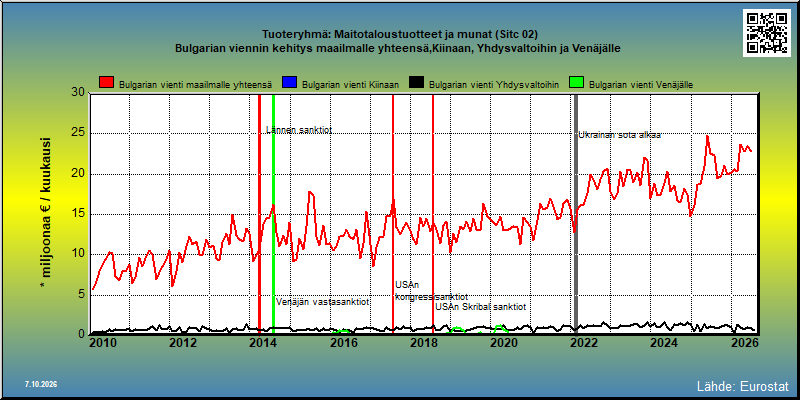
Task: Click the x-axis year 2014
Action: click(x=262, y=342)
